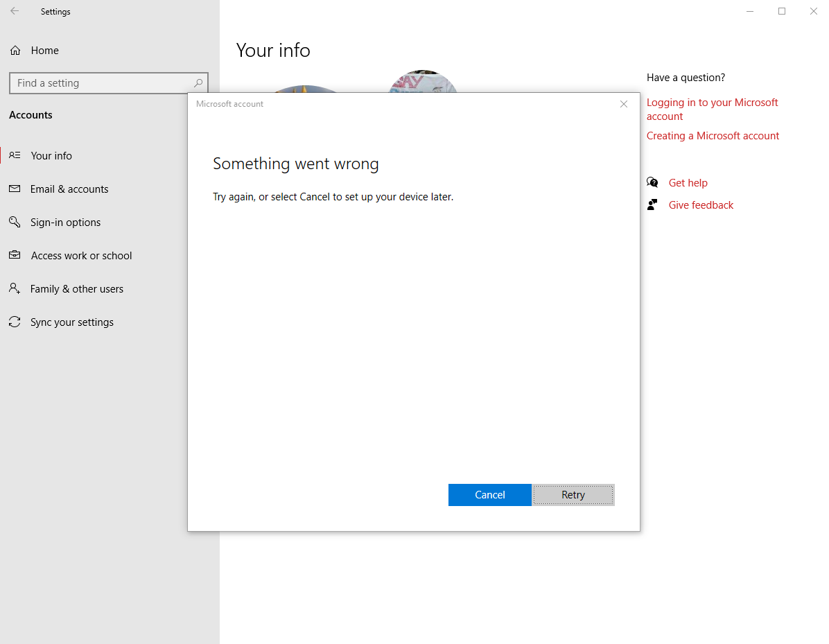
Task: Click the back arrow in Settings
Action: pos(14,11)
